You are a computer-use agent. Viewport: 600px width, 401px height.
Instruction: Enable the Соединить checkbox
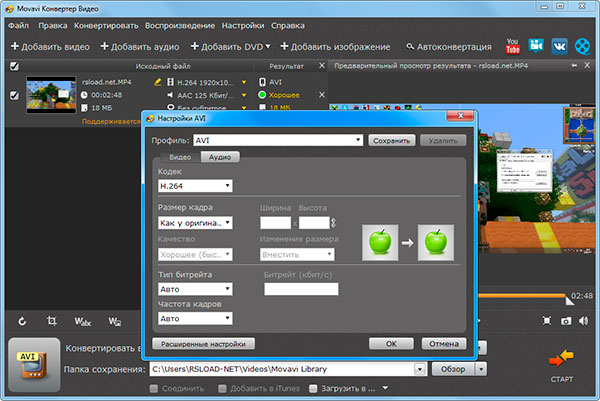[x=154, y=389]
